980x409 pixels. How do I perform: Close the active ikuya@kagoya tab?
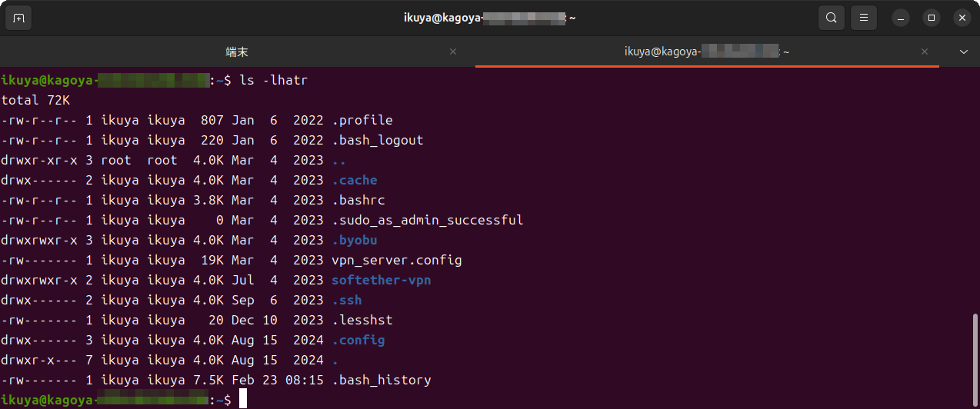925,52
